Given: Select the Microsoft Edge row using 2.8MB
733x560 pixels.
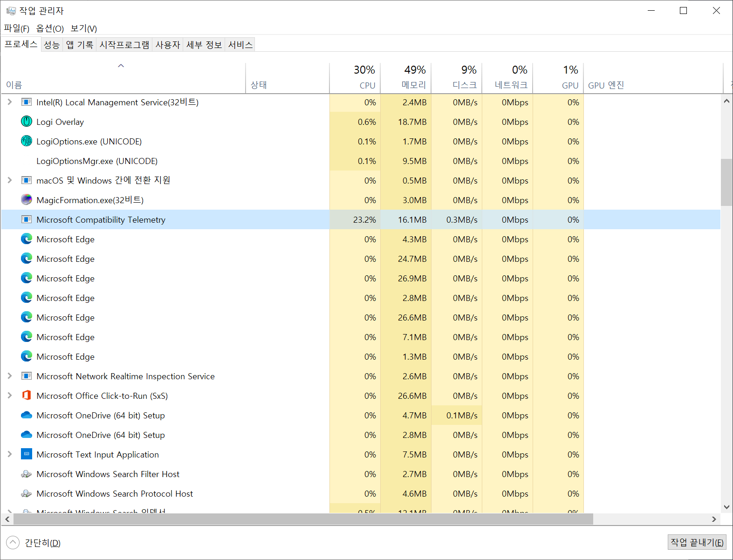Looking at the screenshot, I should (x=361, y=298).
